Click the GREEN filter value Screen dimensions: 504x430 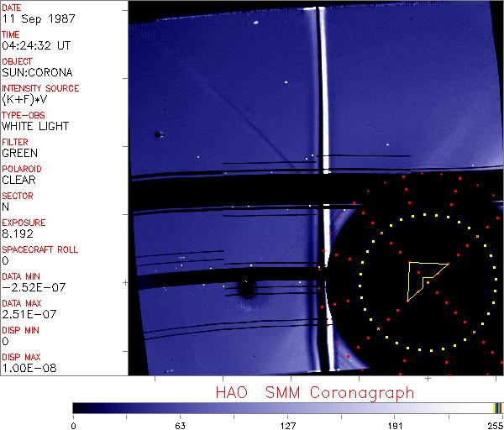coord(19,154)
